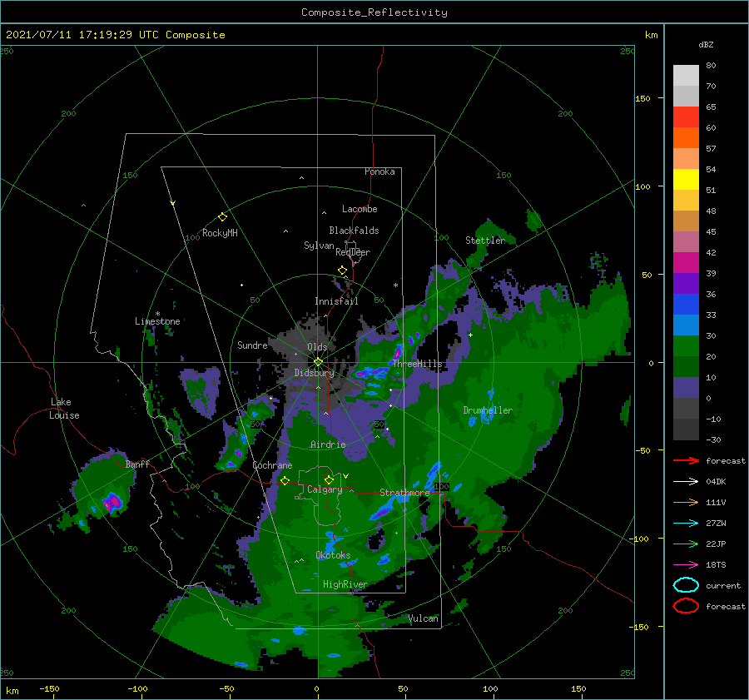Click the intense magenta storm cell south of Banff
Screen dimensions: 749x700
(x=113, y=503)
